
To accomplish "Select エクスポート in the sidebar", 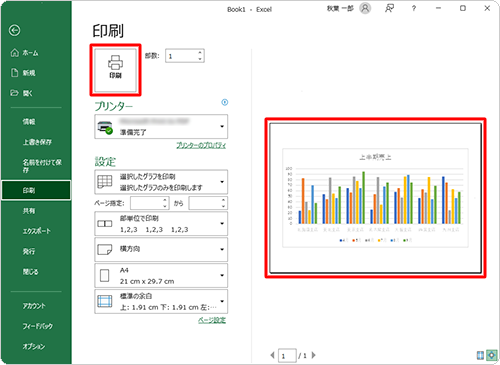I will coord(36,231).
